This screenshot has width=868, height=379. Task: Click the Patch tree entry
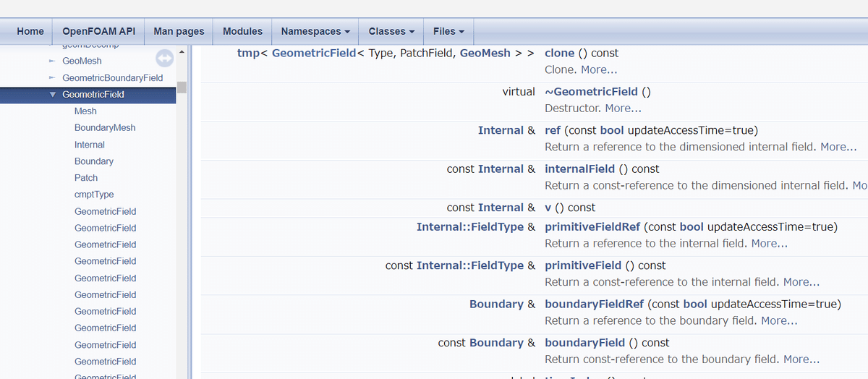[86, 178]
